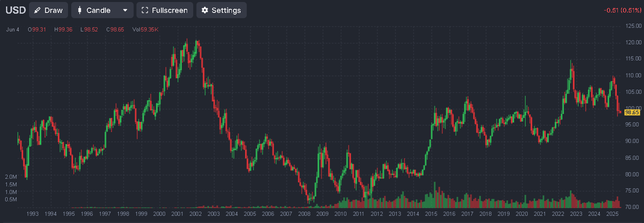Screen dimensions: 644x223
Task: Click the 70.00 price axis label
Action: [632, 207]
